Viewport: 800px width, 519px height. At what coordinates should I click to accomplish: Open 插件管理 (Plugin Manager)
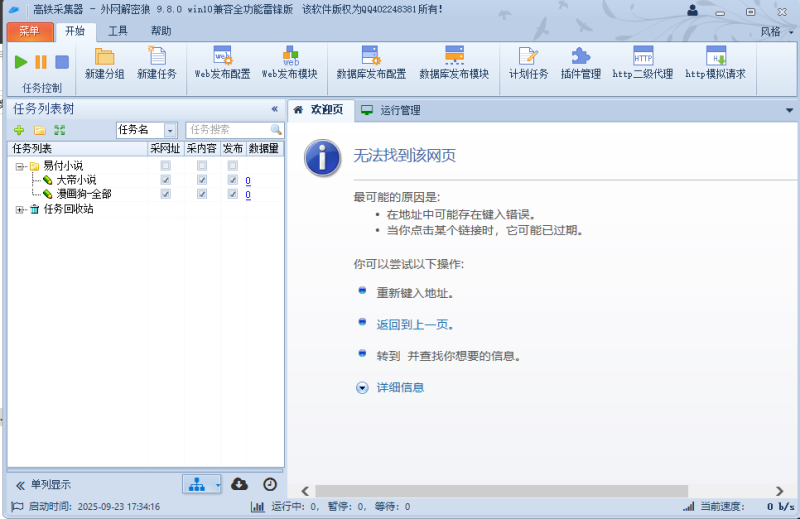tap(581, 62)
